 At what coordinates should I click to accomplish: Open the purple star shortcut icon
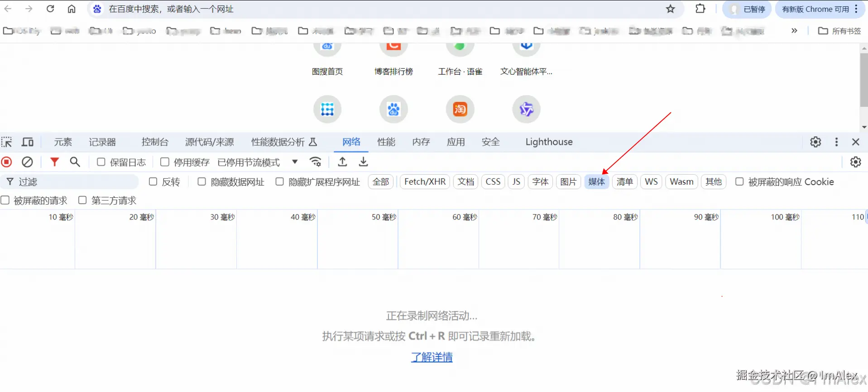tap(526, 109)
